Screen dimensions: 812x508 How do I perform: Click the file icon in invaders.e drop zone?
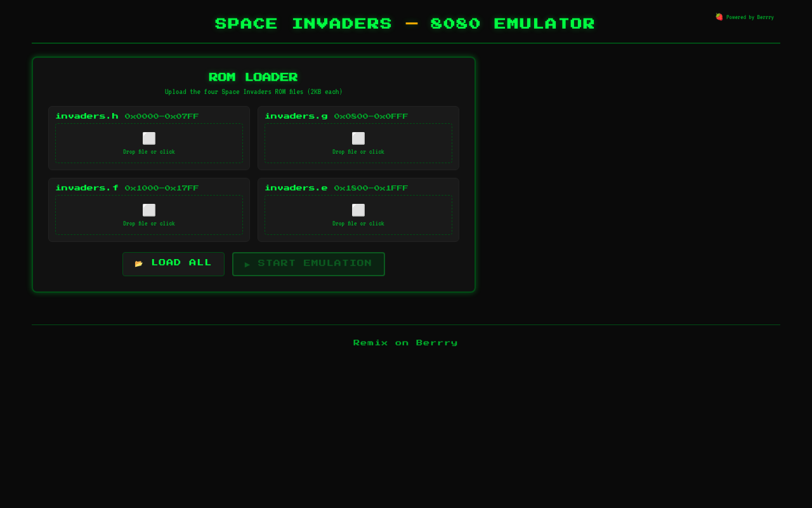tap(358, 210)
